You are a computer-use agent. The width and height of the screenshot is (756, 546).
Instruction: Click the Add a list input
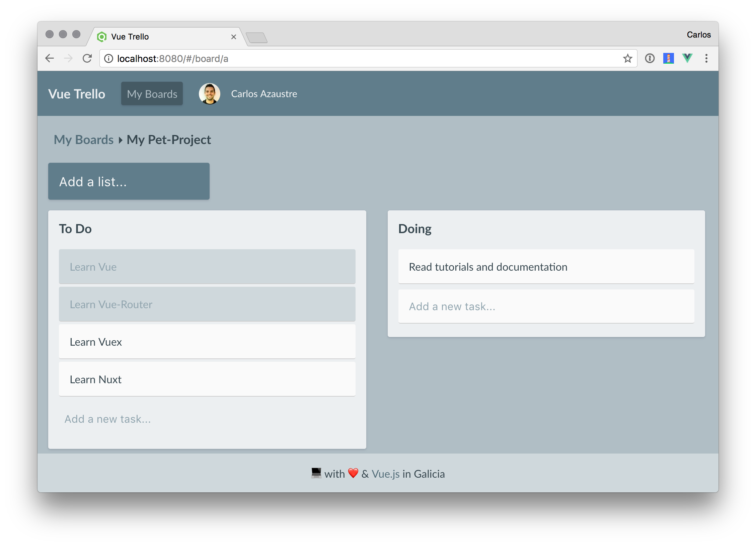tap(129, 182)
